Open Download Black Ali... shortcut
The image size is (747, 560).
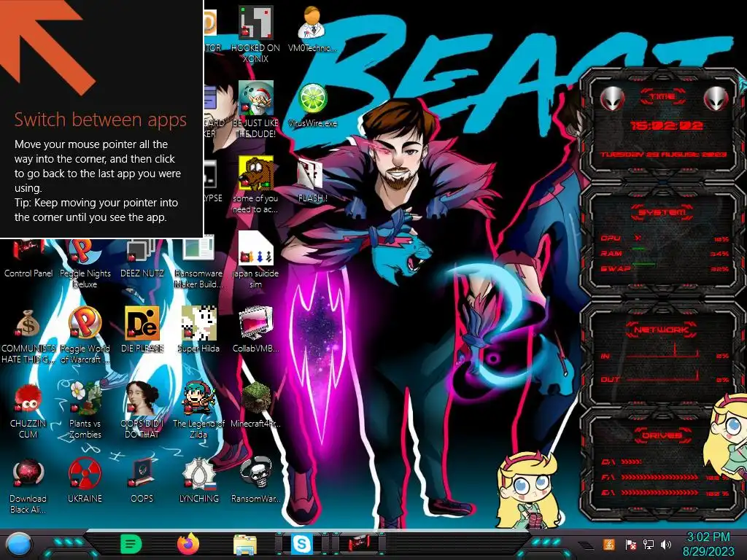(x=28, y=486)
